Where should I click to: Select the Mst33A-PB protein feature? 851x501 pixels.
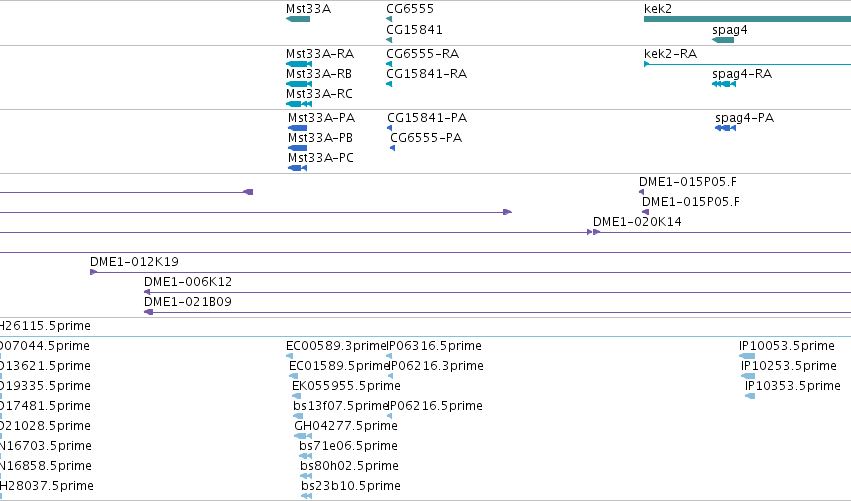coord(297,148)
